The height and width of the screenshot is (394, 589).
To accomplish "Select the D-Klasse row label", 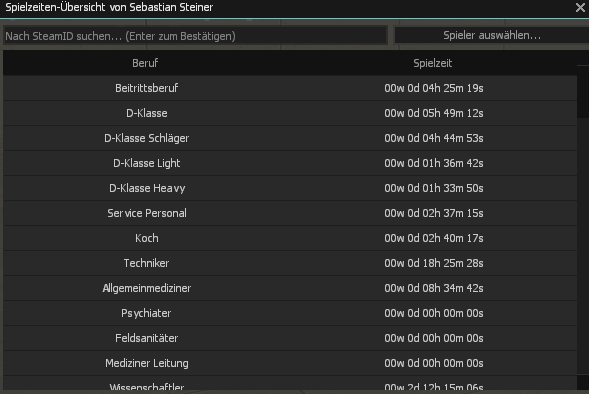I will (146, 113).
